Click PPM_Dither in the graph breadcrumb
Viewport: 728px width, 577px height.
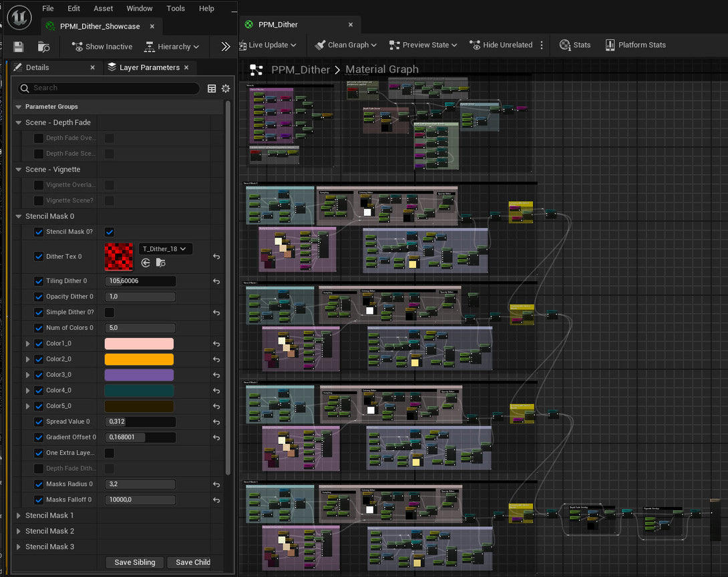point(301,69)
